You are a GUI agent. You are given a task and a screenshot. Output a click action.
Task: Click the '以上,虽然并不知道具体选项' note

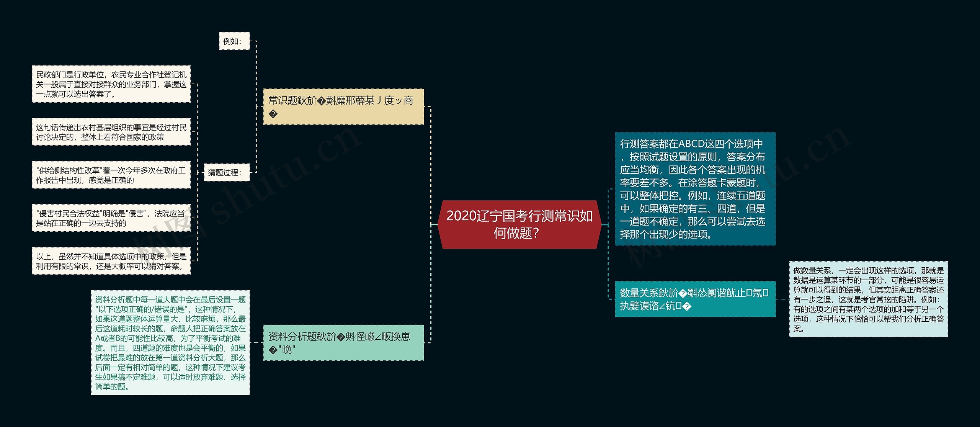click(x=111, y=261)
